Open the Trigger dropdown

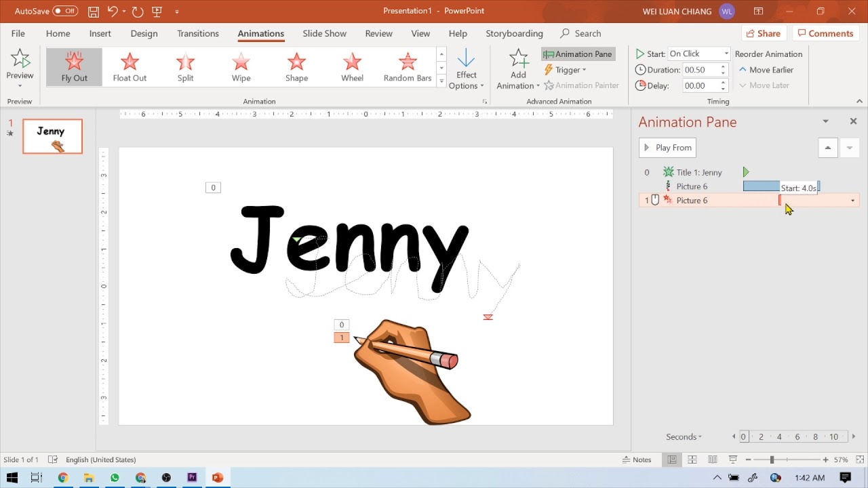(x=566, y=70)
